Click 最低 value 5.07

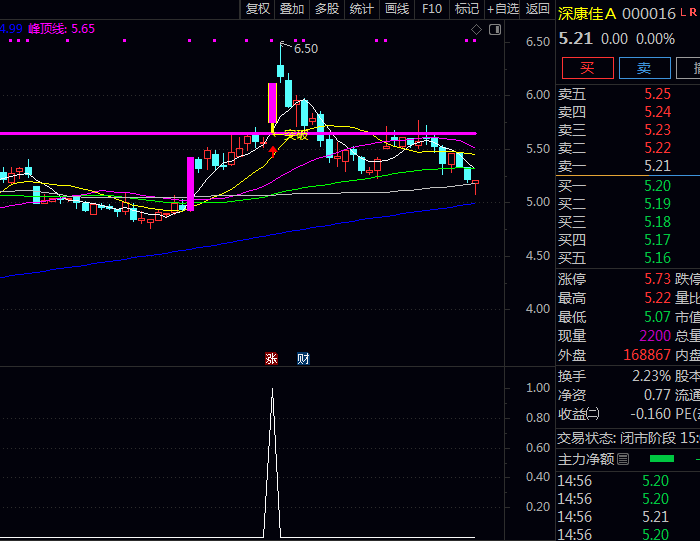click(x=657, y=317)
